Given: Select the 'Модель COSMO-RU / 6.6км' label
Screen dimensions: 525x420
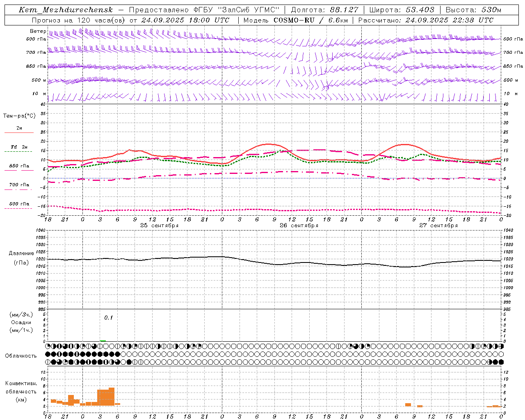Looking at the screenshot, I should (x=295, y=20).
